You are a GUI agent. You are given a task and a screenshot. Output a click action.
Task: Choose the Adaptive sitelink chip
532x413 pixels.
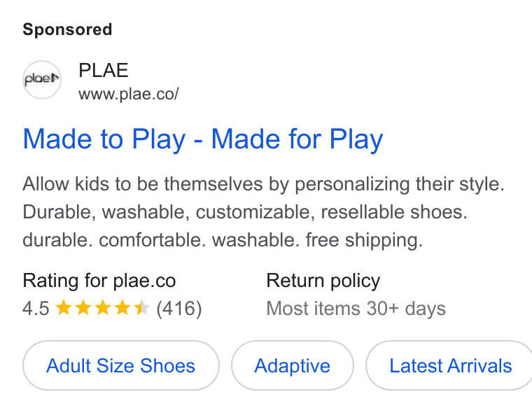point(293,365)
